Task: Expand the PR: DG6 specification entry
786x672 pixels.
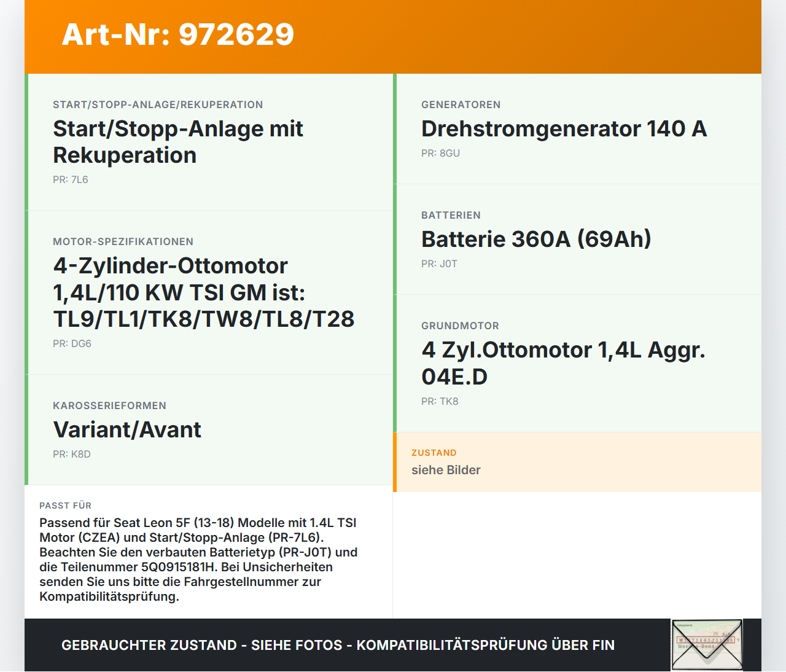Action: click(72, 343)
